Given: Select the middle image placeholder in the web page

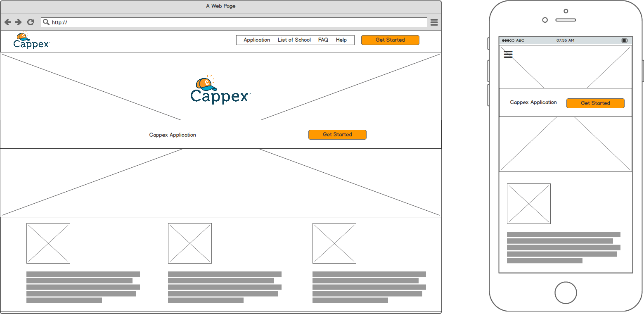Looking at the screenshot, I should click(x=190, y=243).
